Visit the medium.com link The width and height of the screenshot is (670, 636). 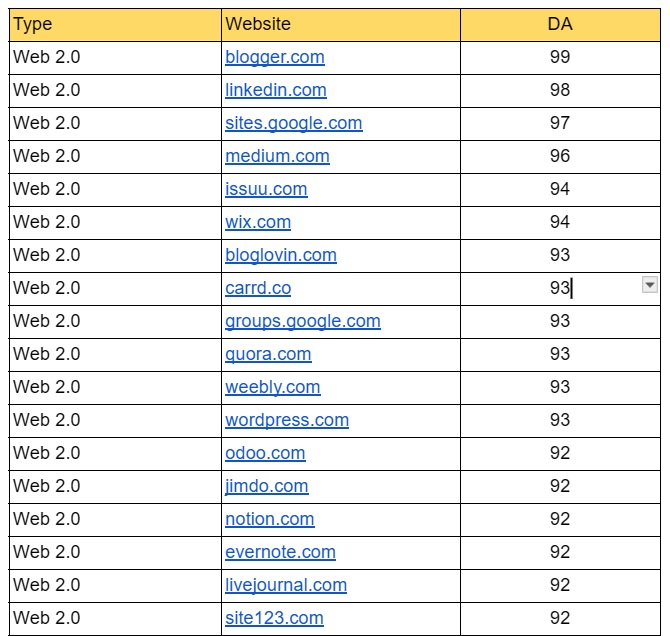(277, 156)
